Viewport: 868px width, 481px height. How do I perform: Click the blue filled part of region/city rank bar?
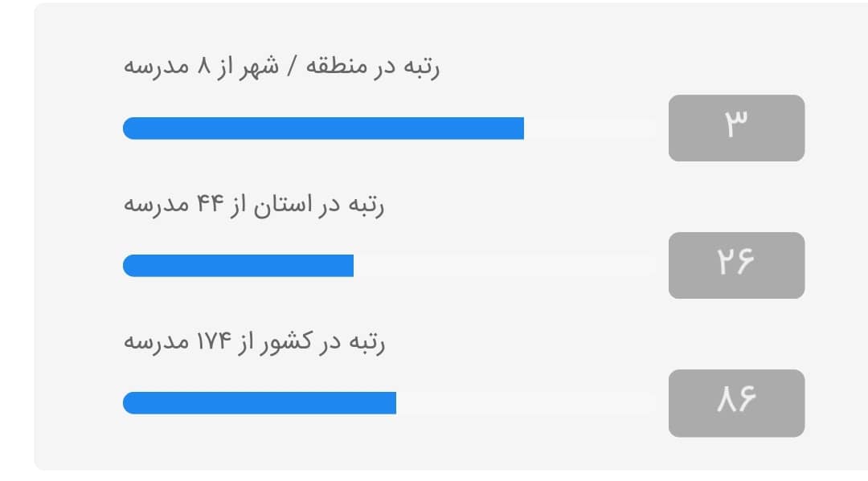coord(323,128)
